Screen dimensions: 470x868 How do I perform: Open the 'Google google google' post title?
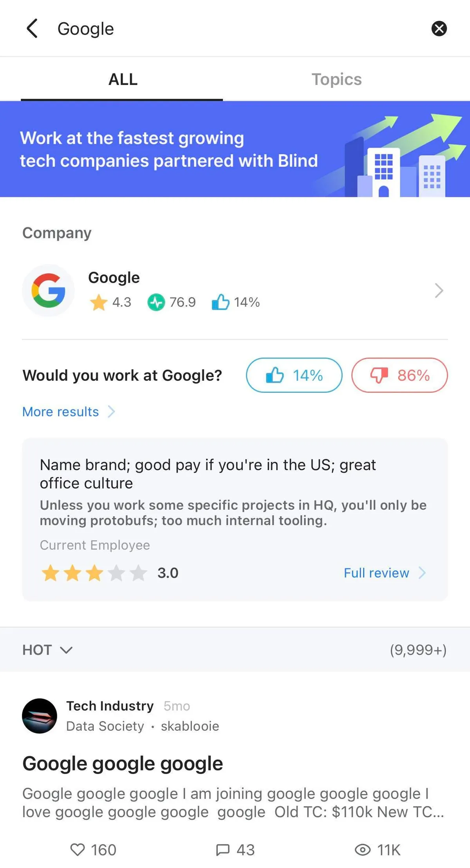click(123, 763)
